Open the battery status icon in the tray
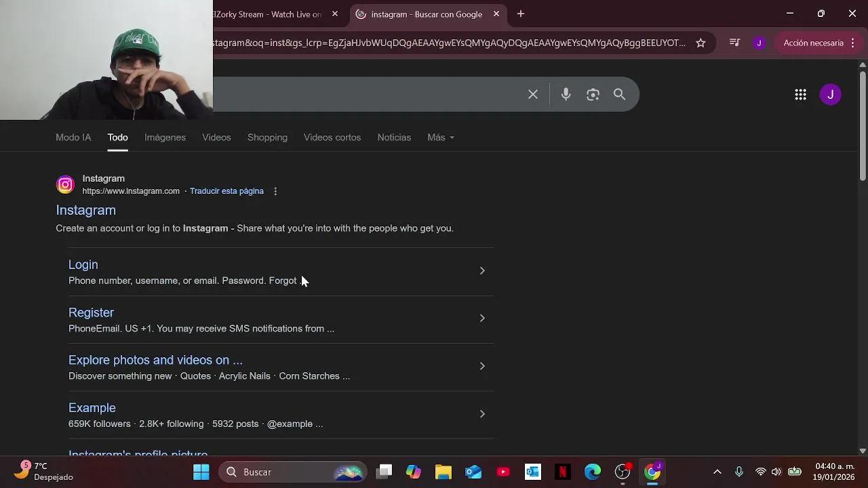This screenshot has width=868, height=488. pyautogui.click(x=795, y=472)
